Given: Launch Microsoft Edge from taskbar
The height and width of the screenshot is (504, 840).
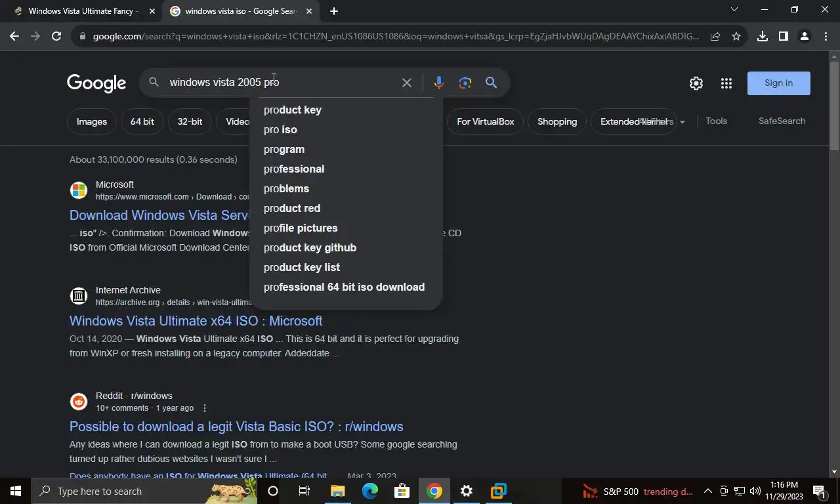Looking at the screenshot, I should pyautogui.click(x=369, y=491).
